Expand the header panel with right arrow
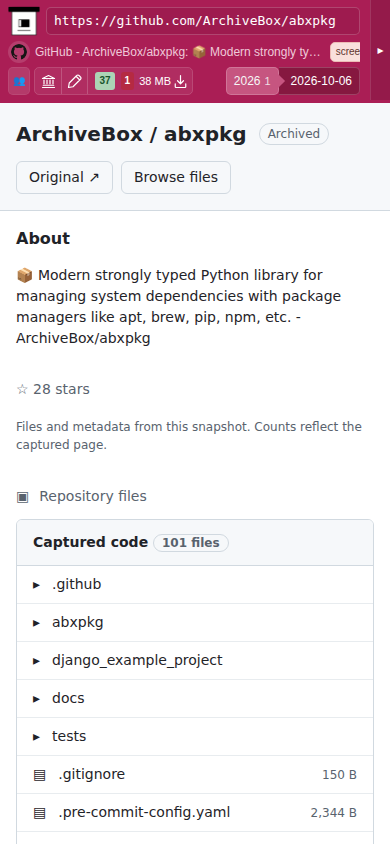 click(380, 51)
